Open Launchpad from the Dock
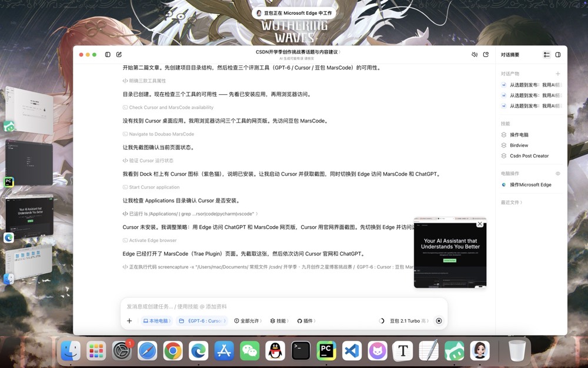 [x=96, y=351]
